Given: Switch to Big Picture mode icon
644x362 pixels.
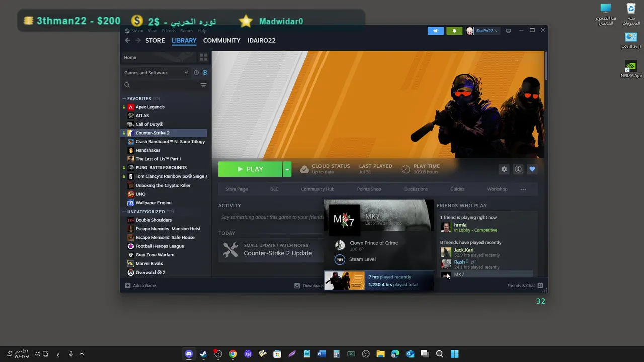Looking at the screenshot, I should tap(508, 31).
